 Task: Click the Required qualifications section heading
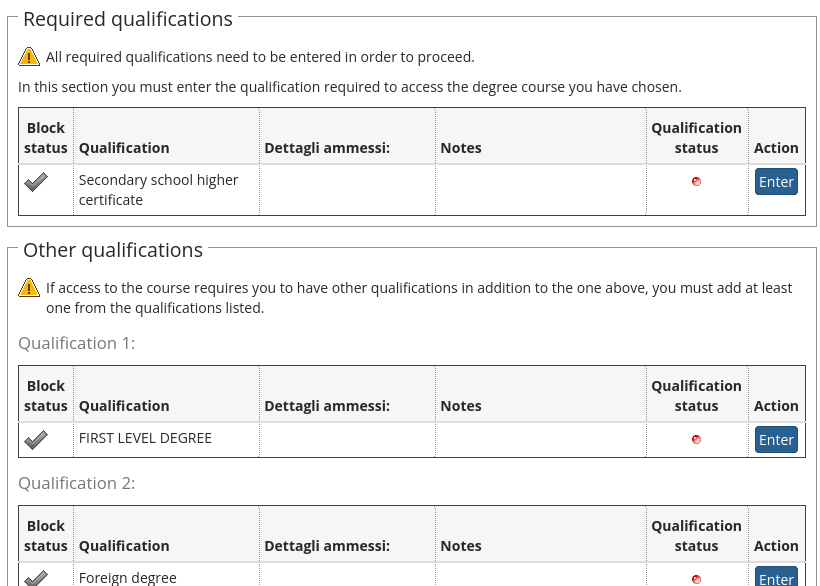128,19
